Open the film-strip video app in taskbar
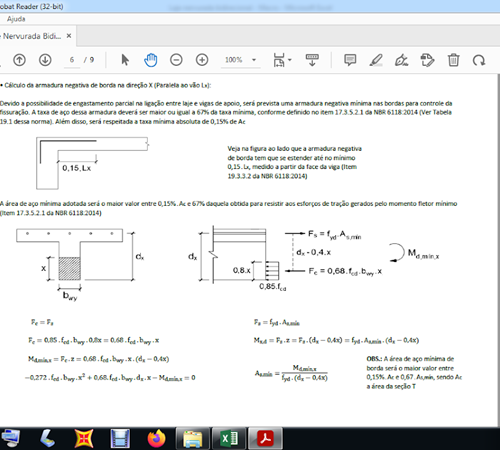The image size is (500, 450). [x=120, y=438]
